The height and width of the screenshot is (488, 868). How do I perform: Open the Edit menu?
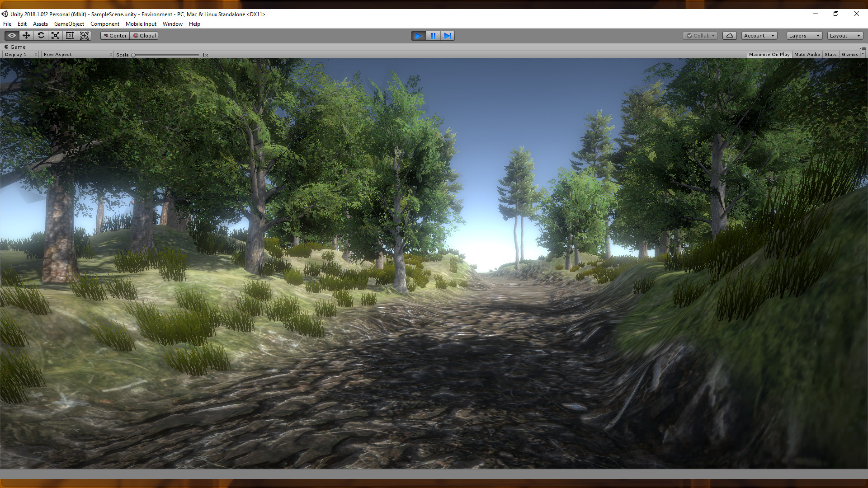[x=22, y=24]
